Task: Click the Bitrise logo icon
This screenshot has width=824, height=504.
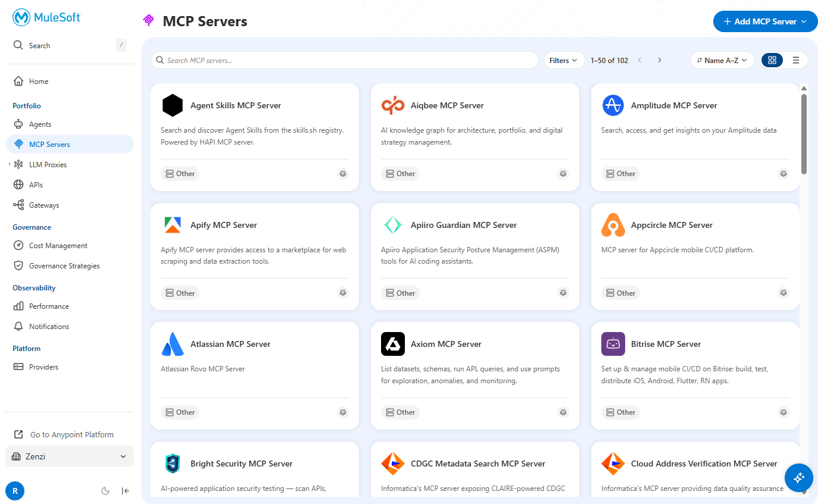Action: tap(613, 344)
